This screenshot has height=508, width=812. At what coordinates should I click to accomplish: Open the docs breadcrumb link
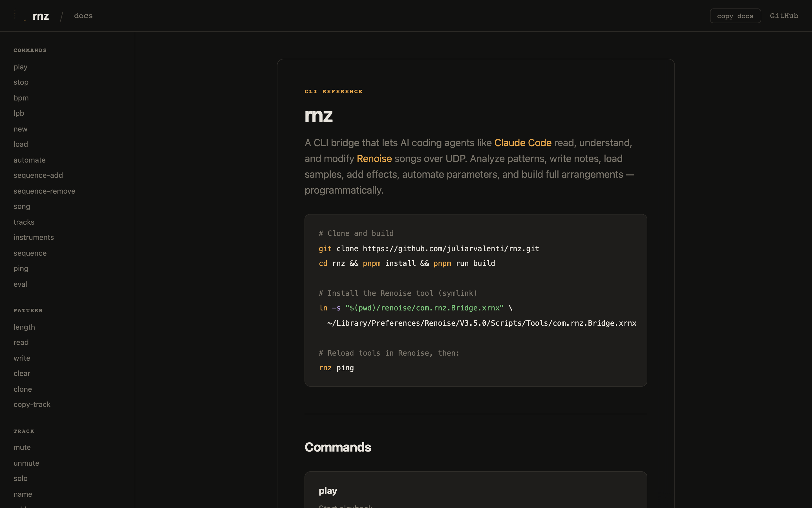coord(83,16)
